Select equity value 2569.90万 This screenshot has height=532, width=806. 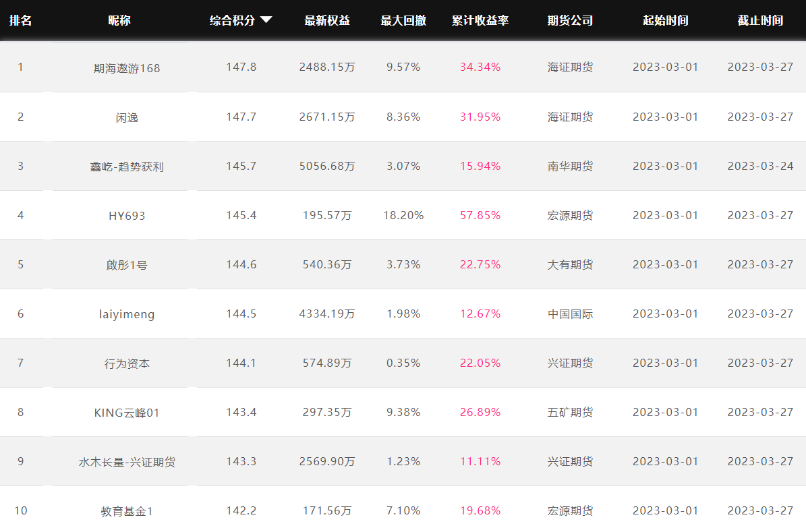point(327,462)
